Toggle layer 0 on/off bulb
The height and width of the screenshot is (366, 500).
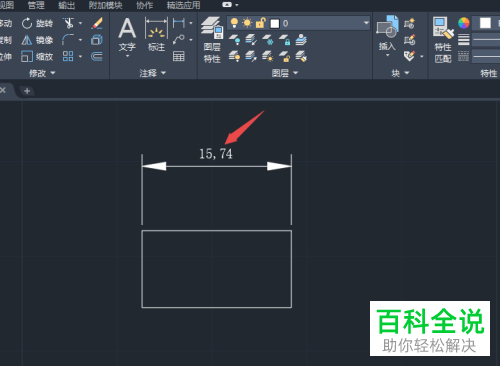234,23
